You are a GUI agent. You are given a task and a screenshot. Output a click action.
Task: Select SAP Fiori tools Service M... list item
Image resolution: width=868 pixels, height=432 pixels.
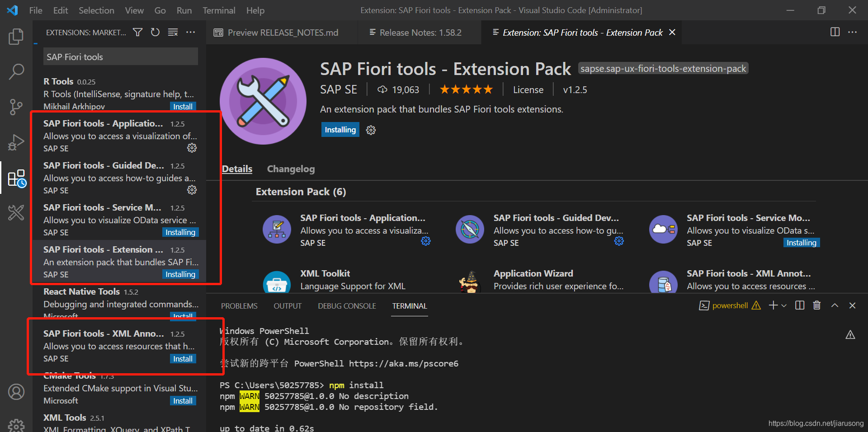(x=120, y=220)
